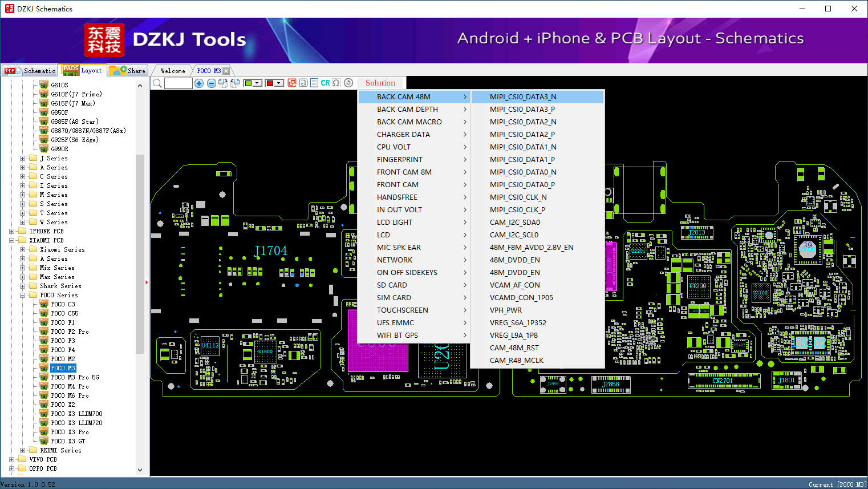868x489 pixels.
Task: Select BACK CAM 48M menu item
Action: point(415,97)
